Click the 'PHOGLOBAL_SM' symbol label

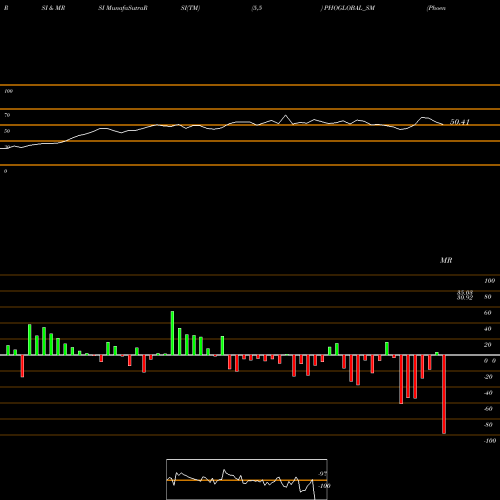(x=349, y=8)
